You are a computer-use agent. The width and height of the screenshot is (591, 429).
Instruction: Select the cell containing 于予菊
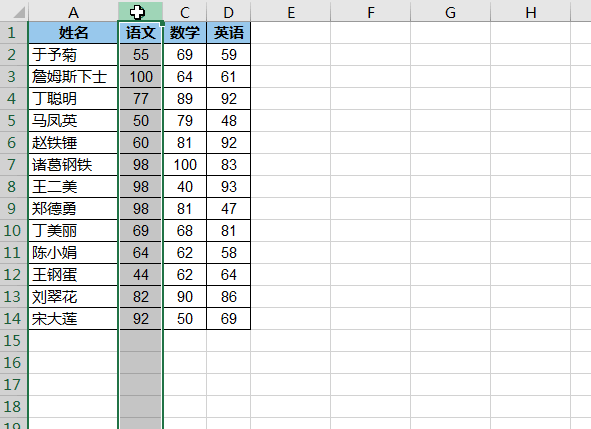73,55
